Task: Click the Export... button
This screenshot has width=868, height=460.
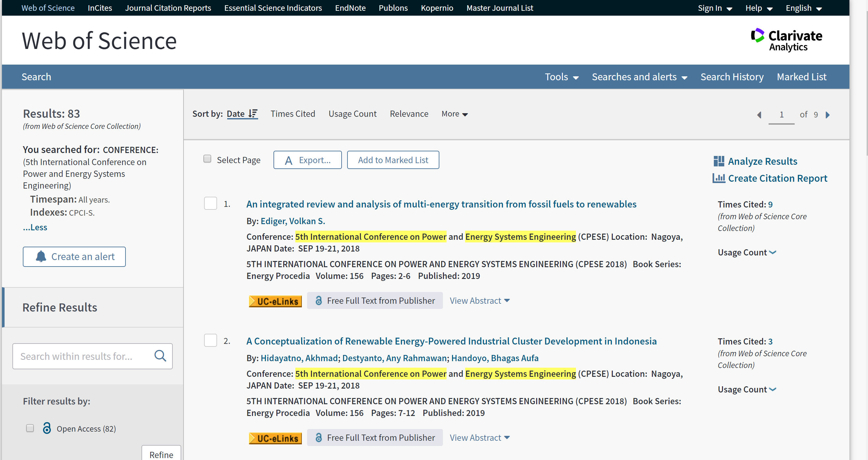Action: click(x=307, y=160)
